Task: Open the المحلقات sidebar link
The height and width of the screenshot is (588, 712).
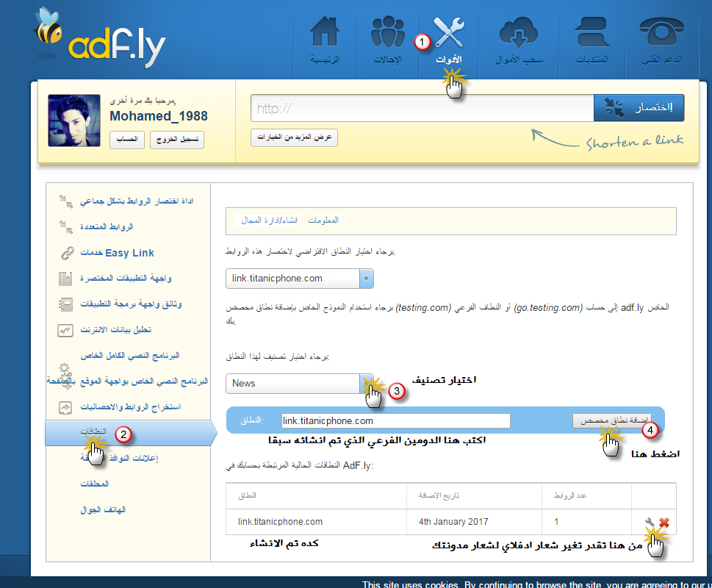Action: (95, 484)
